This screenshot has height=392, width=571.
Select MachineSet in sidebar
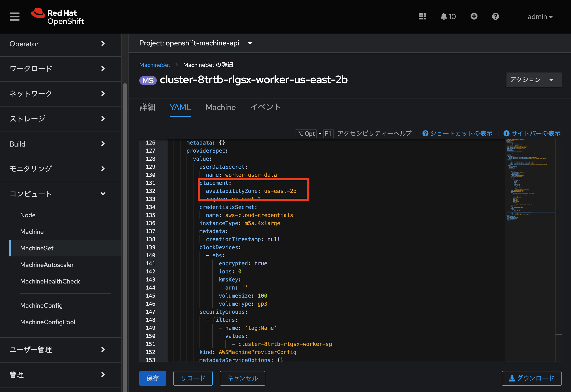point(37,248)
